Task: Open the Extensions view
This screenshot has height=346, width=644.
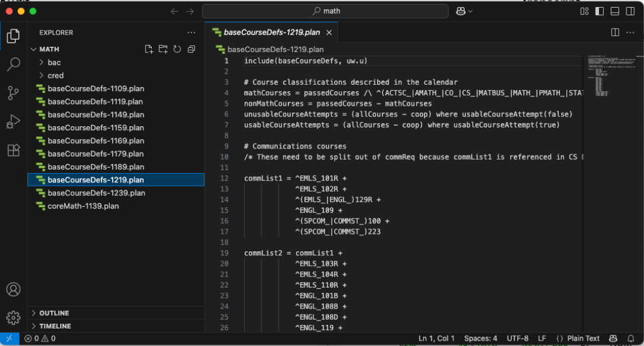Action: click(x=13, y=150)
